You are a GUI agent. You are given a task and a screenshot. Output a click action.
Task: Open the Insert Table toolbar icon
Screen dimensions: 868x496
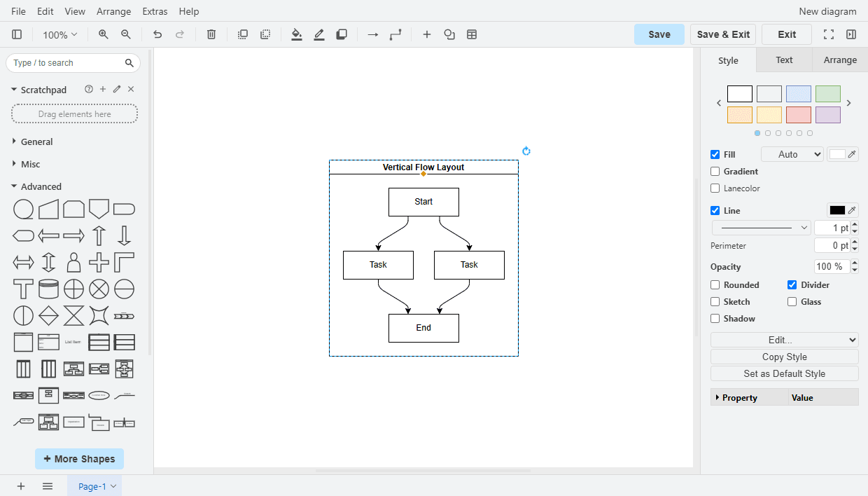click(x=472, y=34)
